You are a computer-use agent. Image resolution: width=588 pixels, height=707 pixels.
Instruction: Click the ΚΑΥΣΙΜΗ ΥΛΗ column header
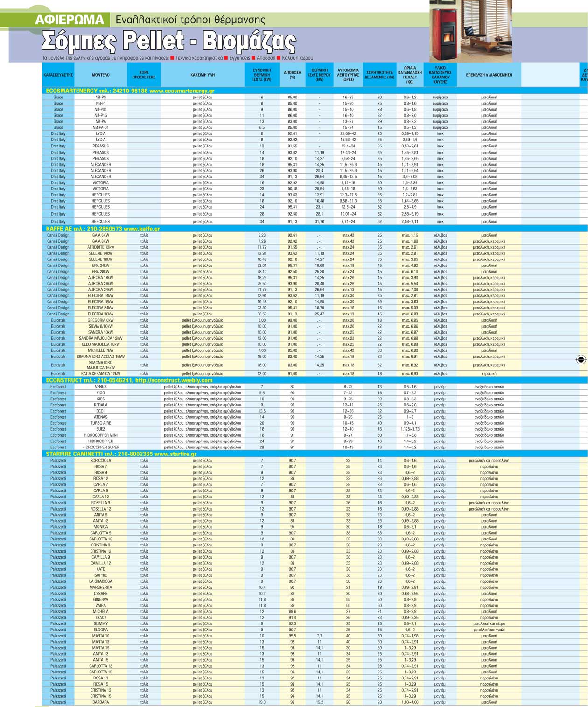tap(203, 75)
